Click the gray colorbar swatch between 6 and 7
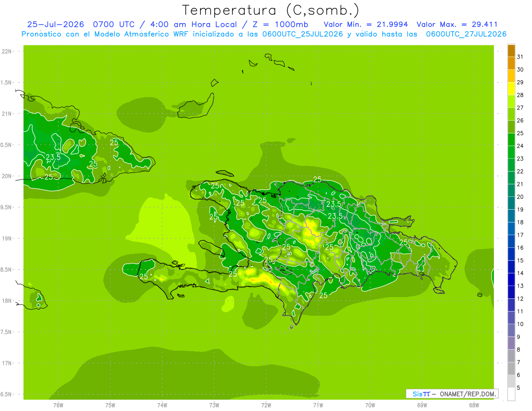The width and height of the screenshot is (532, 411). point(511,368)
